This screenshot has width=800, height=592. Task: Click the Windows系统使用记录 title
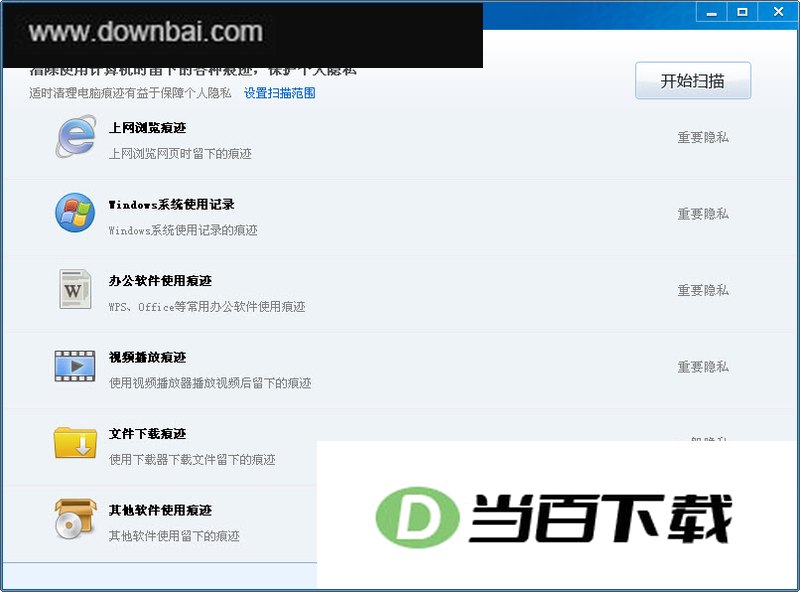[171, 204]
